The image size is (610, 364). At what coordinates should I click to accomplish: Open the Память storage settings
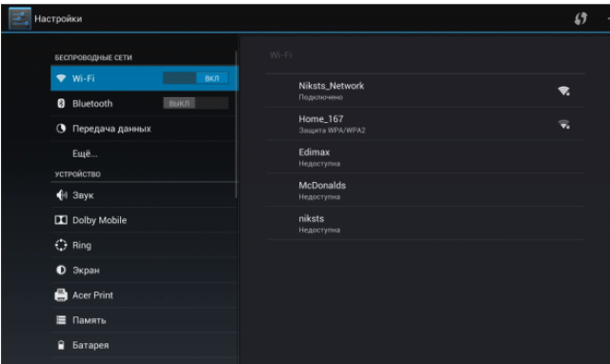[144, 320]
